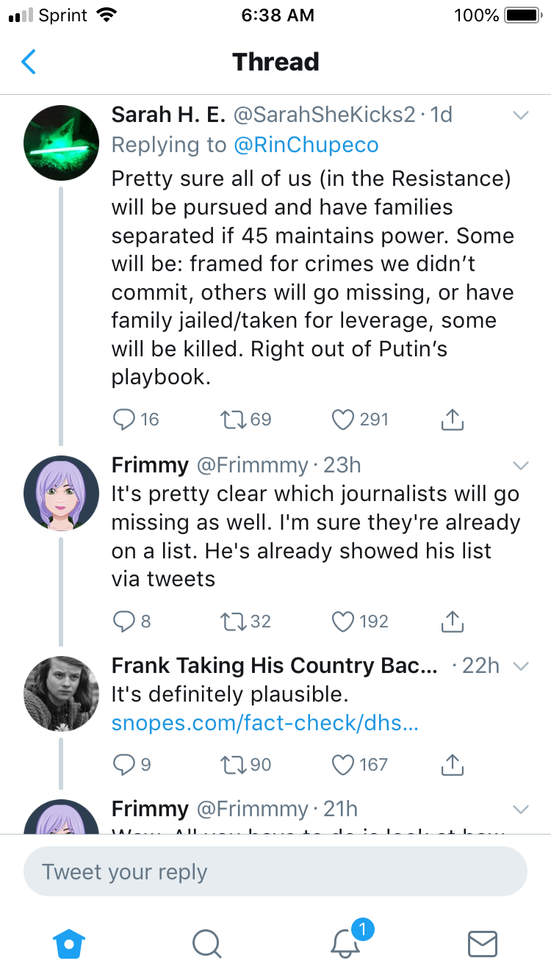Tap the Tweet your reply field

coord(275,872)
